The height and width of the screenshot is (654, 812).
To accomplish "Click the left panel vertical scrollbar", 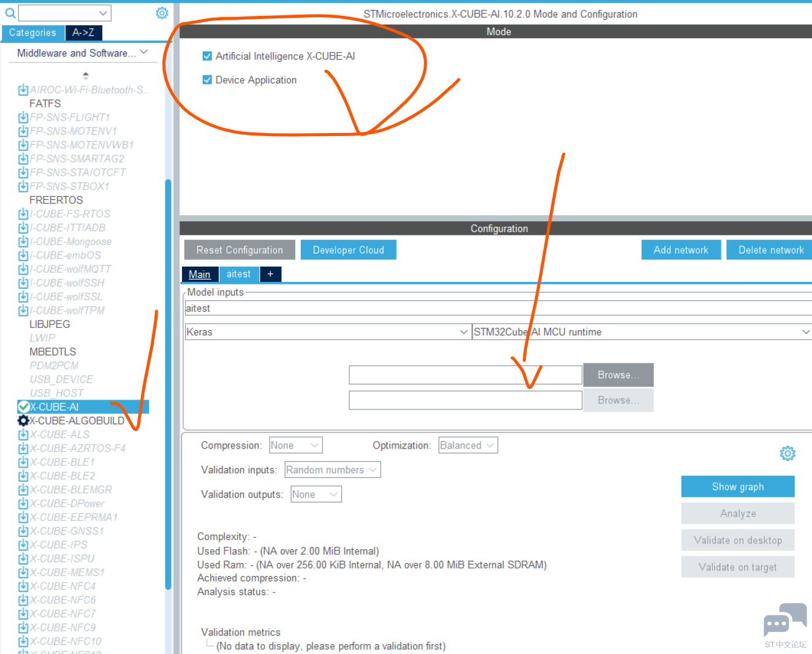I will tap(168, 384).
